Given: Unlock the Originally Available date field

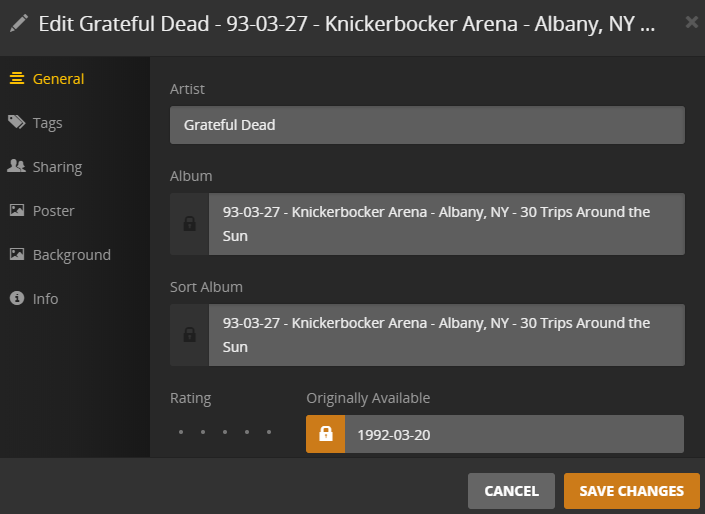Looking at the screenshot, I should (x=325, y=434).
